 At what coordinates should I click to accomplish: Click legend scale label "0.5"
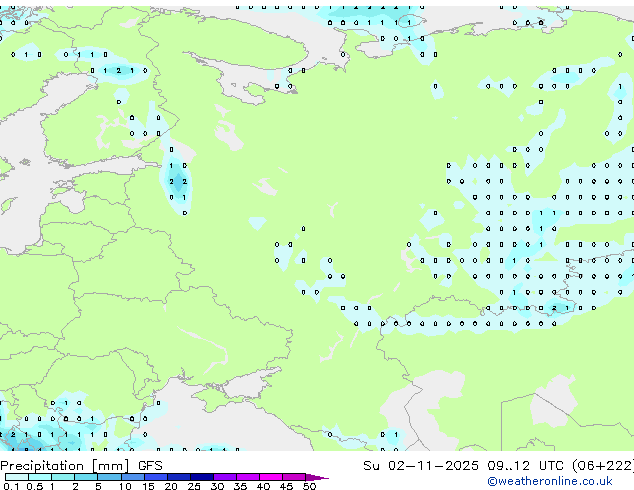pyautogui.click(x=35, y=486)
